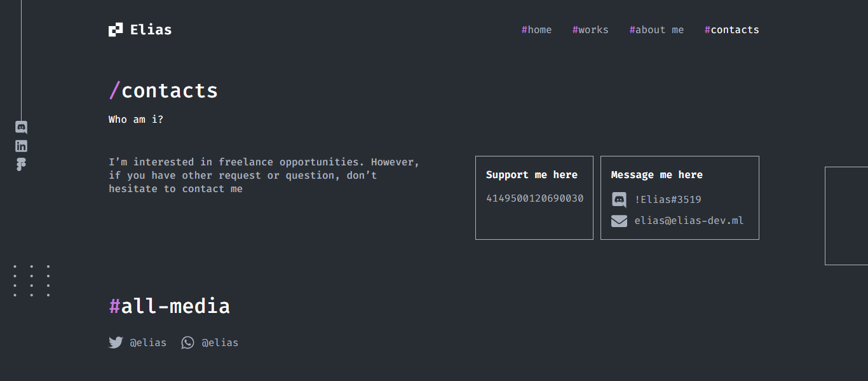
Task: Click the !Elias#3519 Discord handle
Action: [668, 200]
